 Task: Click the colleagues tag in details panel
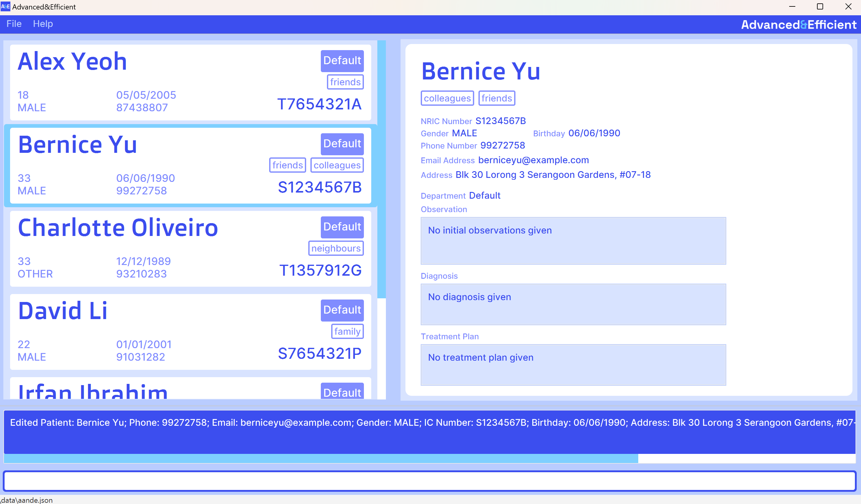[447, 98]
